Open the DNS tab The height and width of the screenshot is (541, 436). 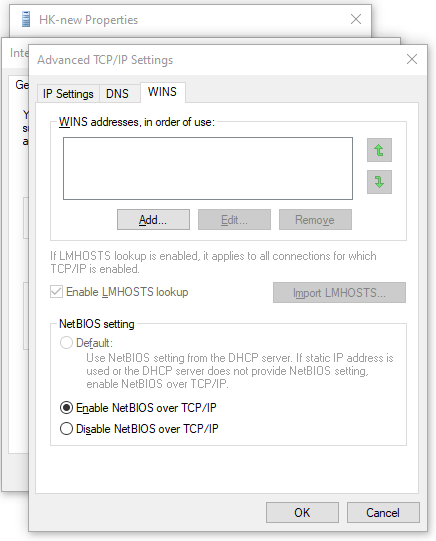(117, 94)
